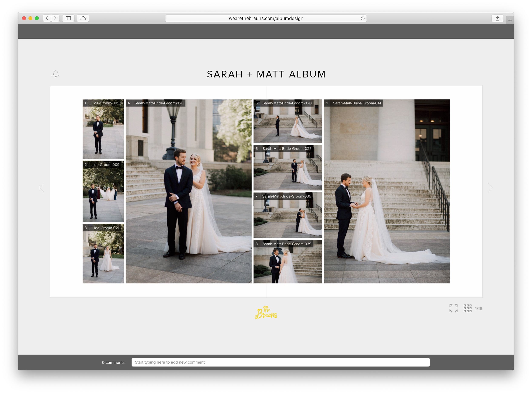The image size is (532, 394).
Task: Open fullscreen view with expand arrows icon
Action: tap(453, 308)
